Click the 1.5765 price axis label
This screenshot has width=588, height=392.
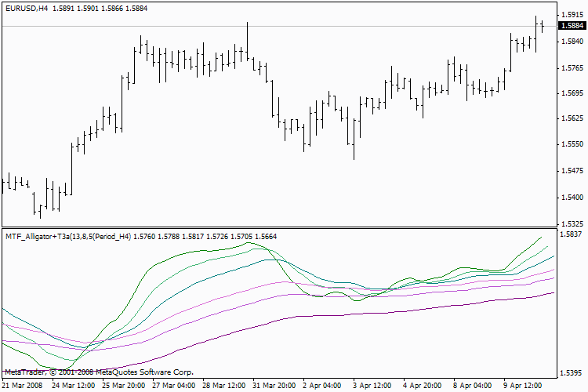point(570,67)
